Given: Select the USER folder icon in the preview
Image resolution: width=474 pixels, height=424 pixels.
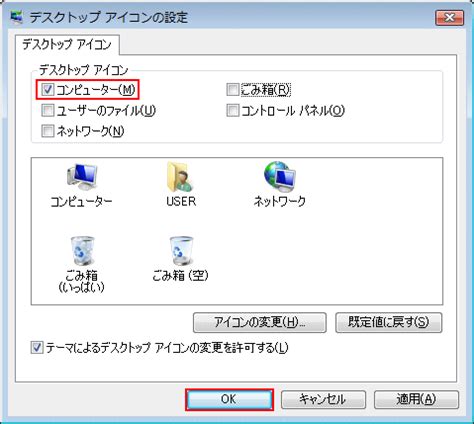Looking at the screenshot, I should [180, 177].
